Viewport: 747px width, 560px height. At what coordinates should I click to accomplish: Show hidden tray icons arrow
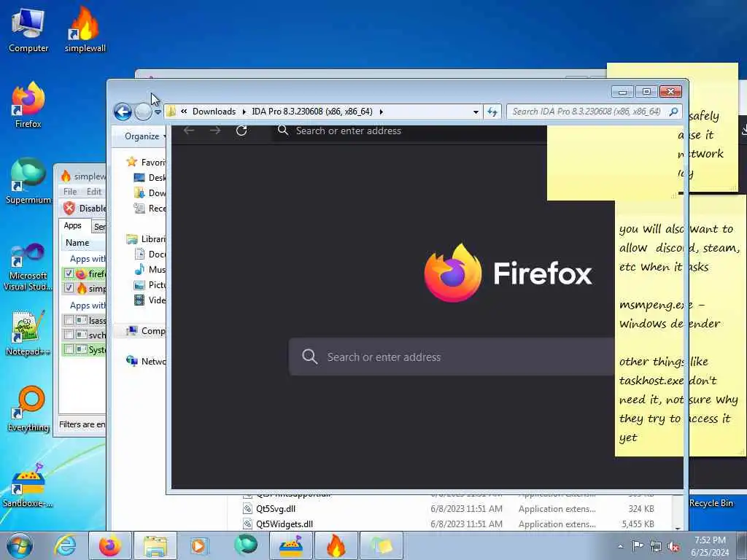(x=620, y=547)
